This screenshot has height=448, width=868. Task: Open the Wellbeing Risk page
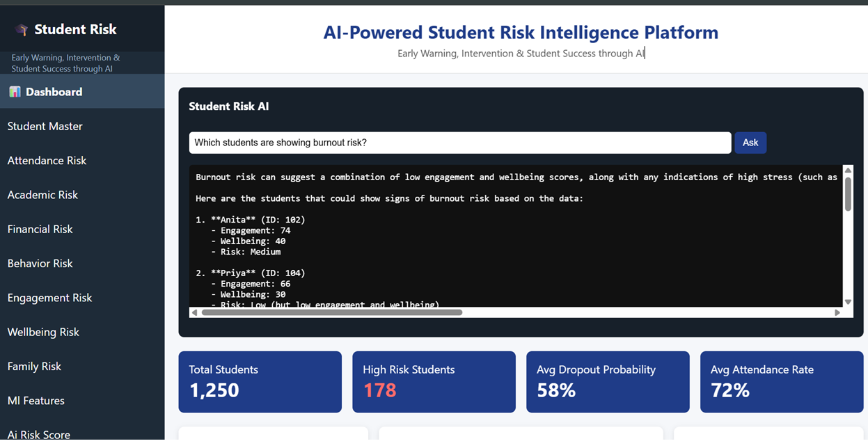43,332
